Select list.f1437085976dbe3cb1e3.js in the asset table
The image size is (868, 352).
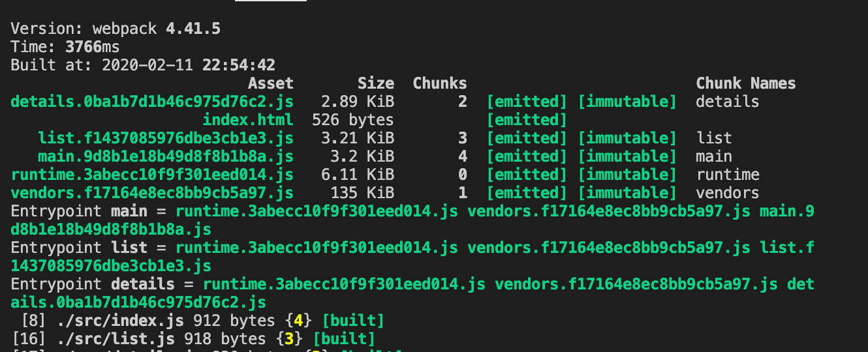166,138
